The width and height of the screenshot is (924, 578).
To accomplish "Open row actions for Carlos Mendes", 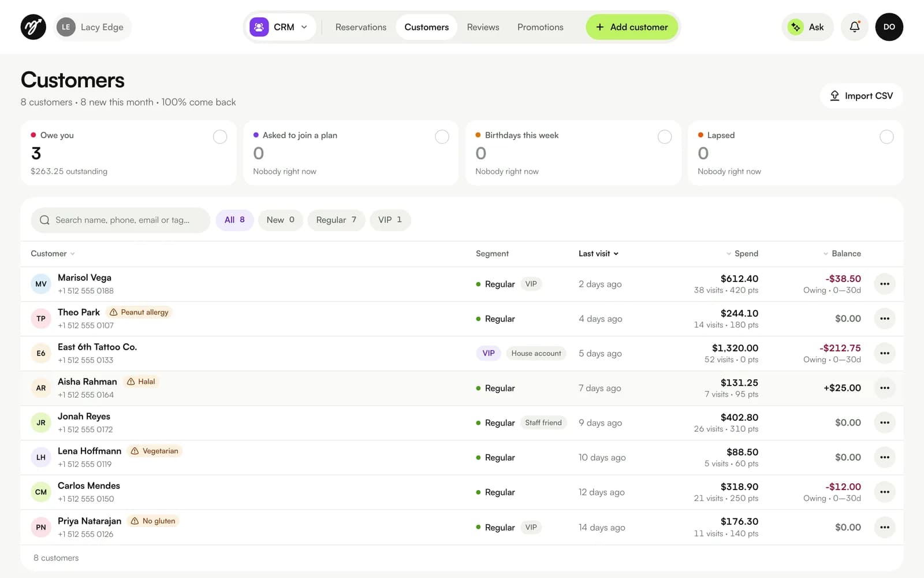I will coord(884,492).
